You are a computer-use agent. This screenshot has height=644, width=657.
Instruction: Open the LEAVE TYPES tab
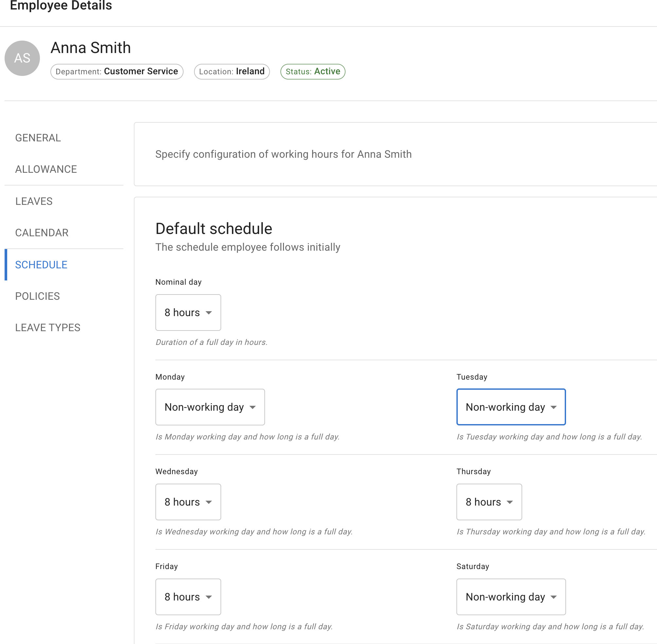point(48,328)
